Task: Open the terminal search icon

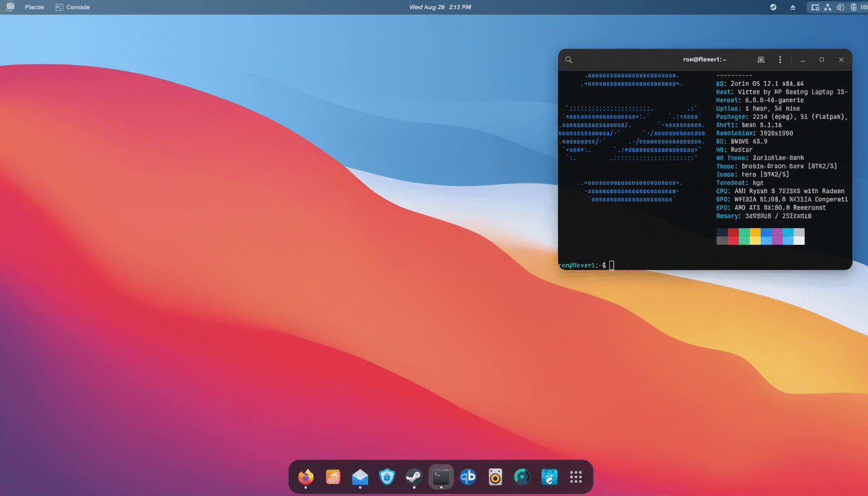Action: (x=568, y=59)
